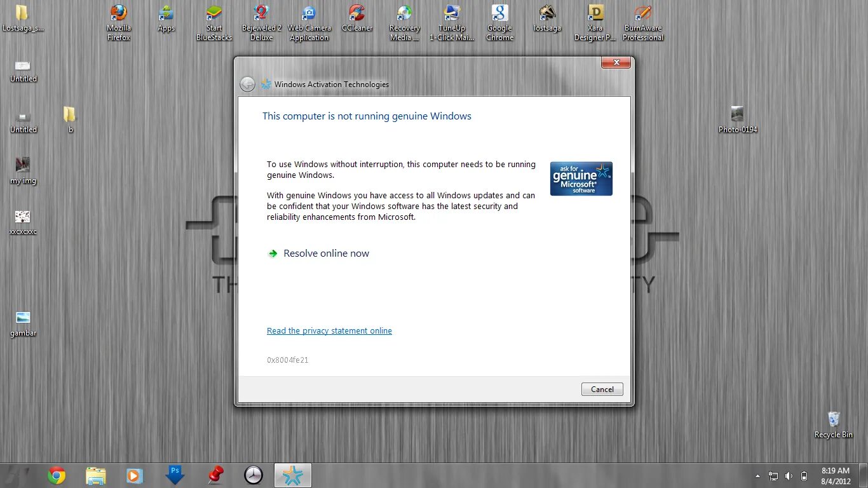
Task: Open lostsaga desktop shortcut
Action: 547,19
